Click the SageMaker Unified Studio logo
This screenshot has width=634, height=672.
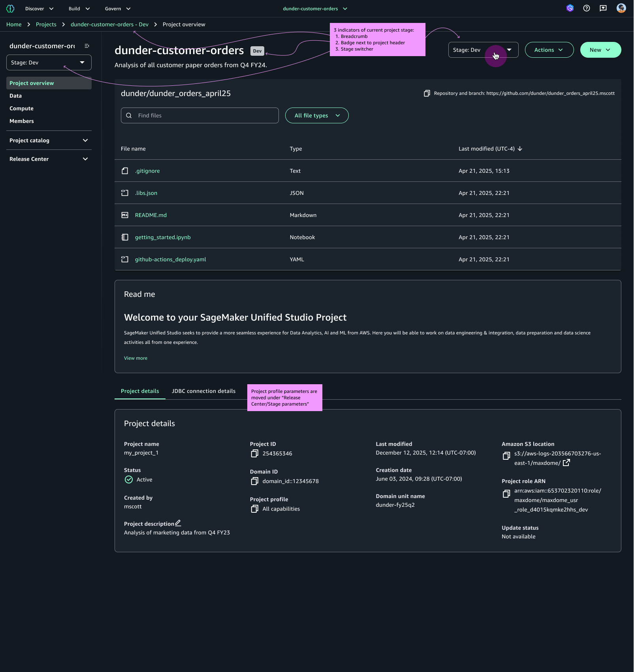[10, 8]
